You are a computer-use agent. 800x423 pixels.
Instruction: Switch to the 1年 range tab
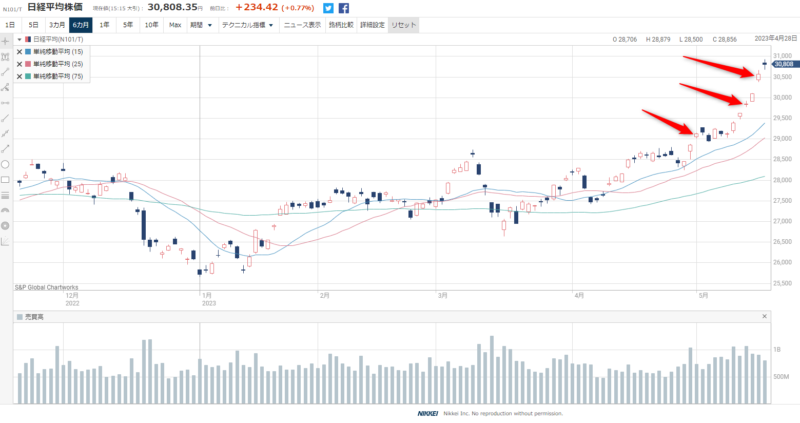[x=104, y=25]
